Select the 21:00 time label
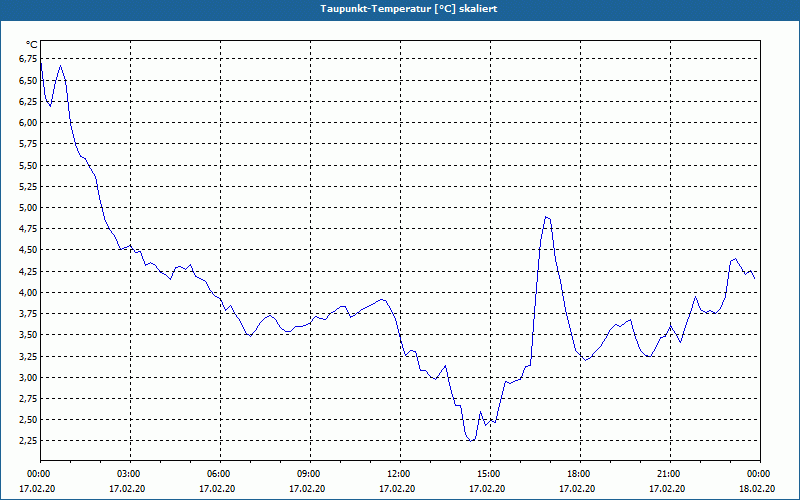 pyautogui.click(x=670, y=474)
